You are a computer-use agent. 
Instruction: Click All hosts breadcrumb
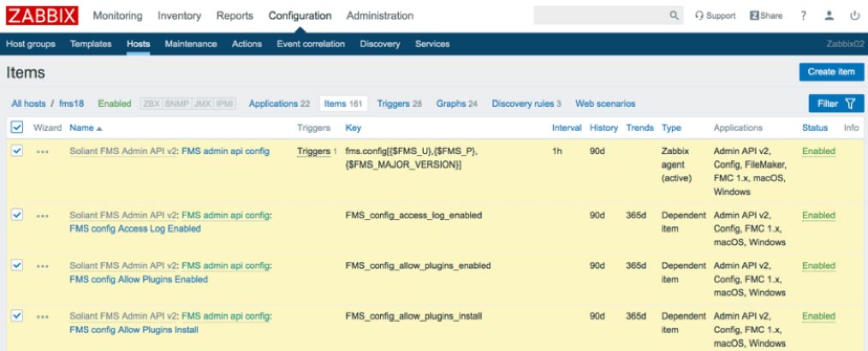(29, 104)
